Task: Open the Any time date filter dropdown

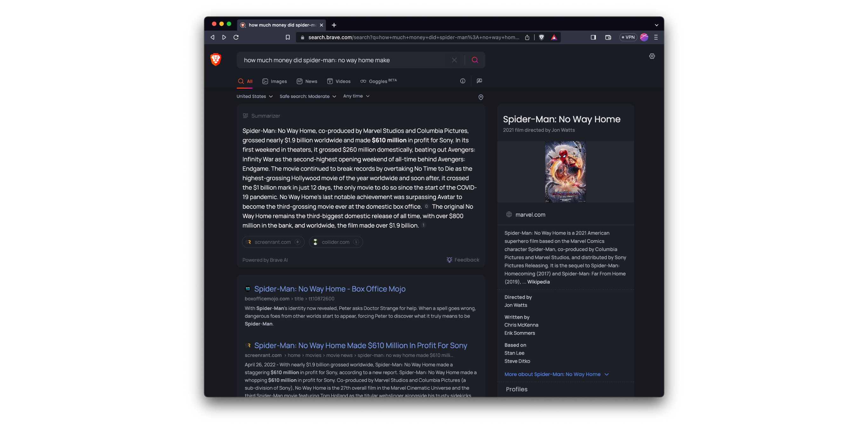Action: pyautogui.click(x=356, y=96)
